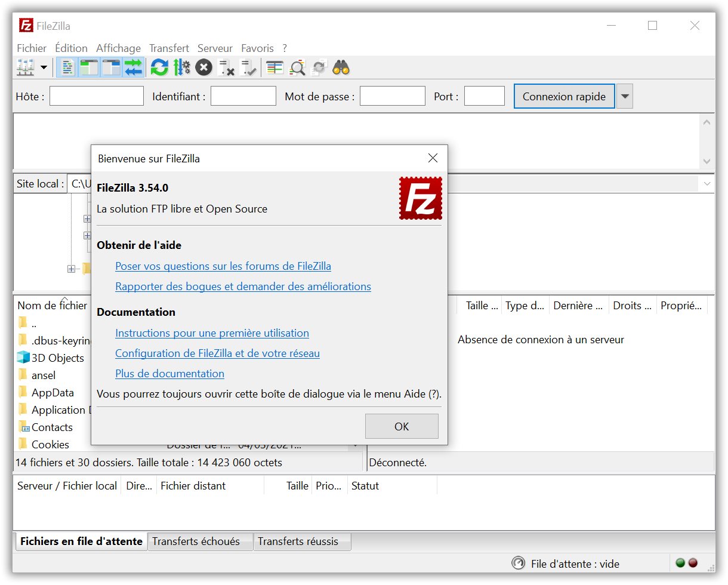Click the FileZilla logo in welcome dialog
Screen dimensions: 728x585
421,198
